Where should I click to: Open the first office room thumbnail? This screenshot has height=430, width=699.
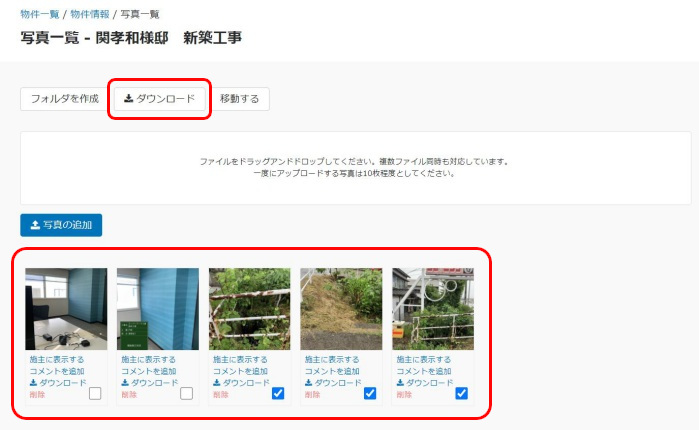click(66, 309)
